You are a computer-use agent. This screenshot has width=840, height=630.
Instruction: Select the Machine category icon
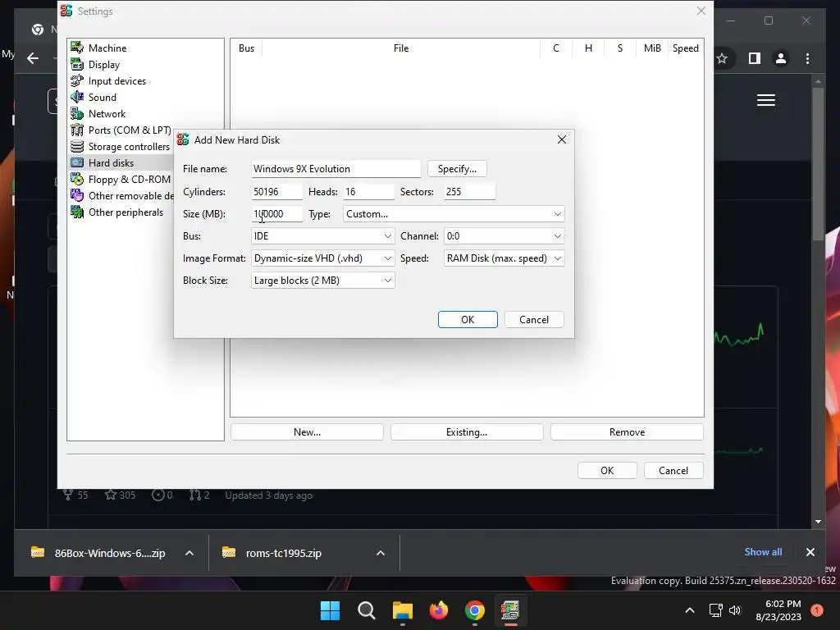(x=77, y=48)
